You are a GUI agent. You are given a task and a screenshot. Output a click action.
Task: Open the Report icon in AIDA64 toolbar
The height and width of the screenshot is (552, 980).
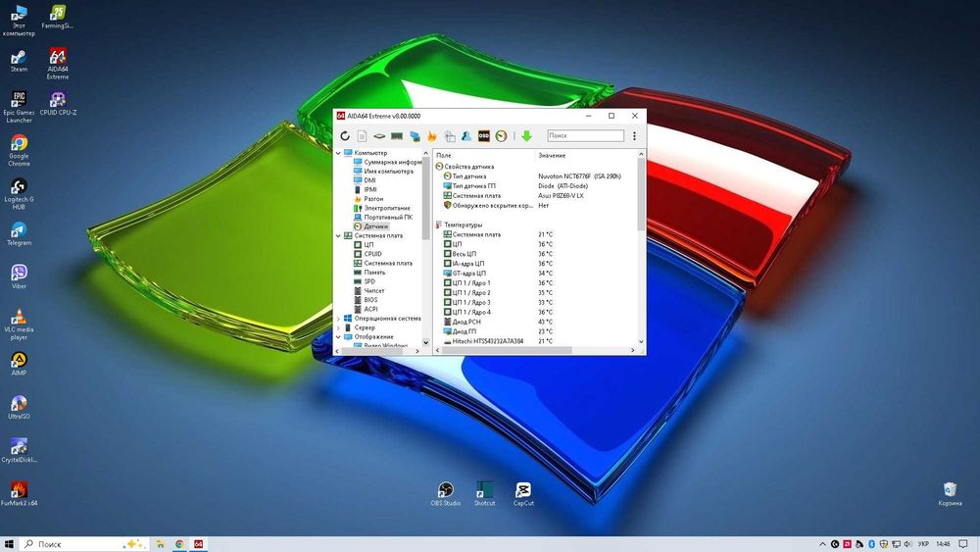[362, 135]
